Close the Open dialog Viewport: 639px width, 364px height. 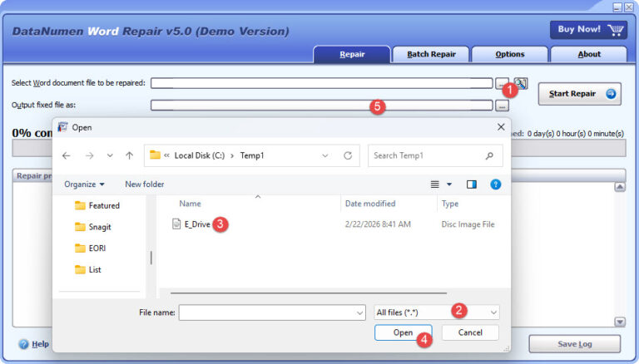pyautogui.click(x=501, y=127)
